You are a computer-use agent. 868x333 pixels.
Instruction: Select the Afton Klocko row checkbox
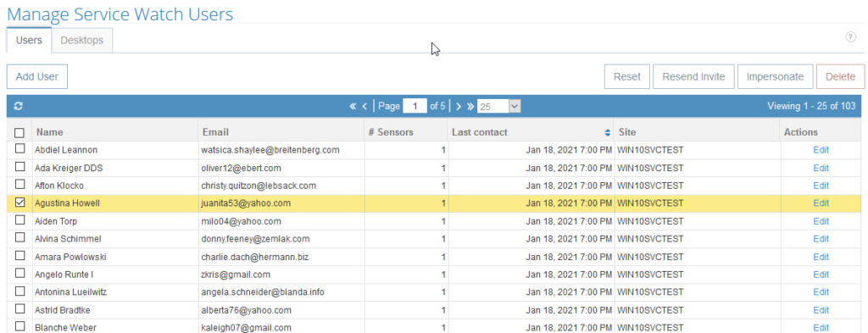pyautogui.click(x=19, y=184)
